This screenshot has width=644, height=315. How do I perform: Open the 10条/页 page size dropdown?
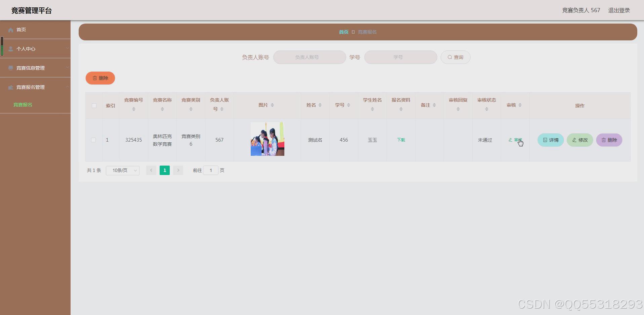point(122,170)
